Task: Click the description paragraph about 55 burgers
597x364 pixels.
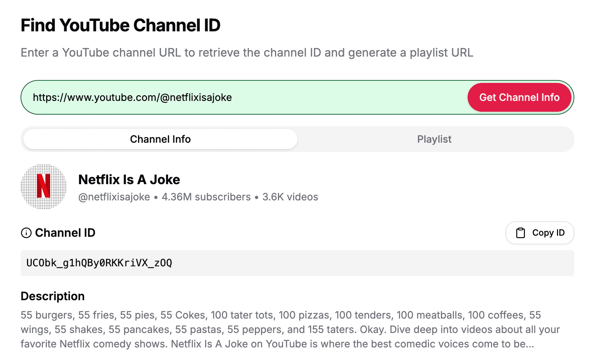Action: tap(290, 329)
